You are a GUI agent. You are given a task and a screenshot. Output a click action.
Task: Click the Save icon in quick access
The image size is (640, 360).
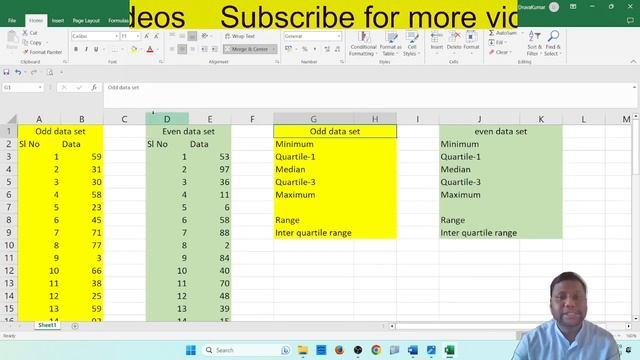6,72
